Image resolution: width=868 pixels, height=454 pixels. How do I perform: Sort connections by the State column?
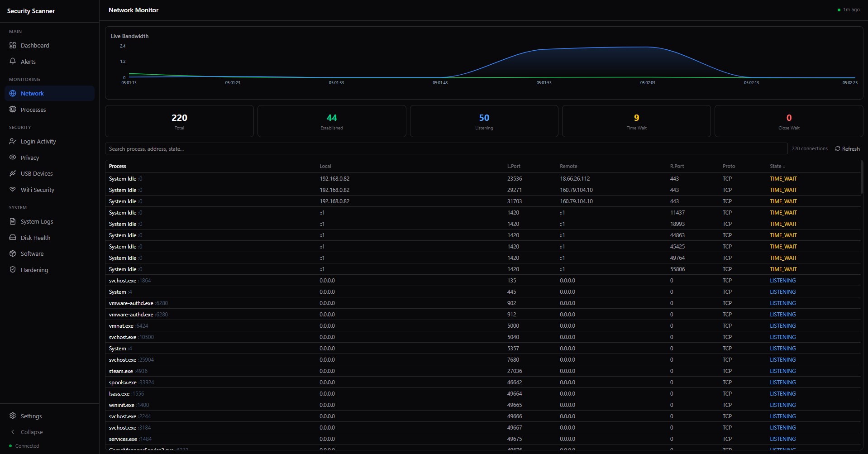(777, 166)
